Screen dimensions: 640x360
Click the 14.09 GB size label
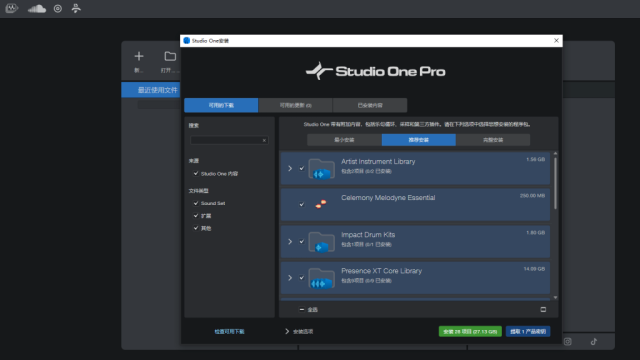pos(534,269)
